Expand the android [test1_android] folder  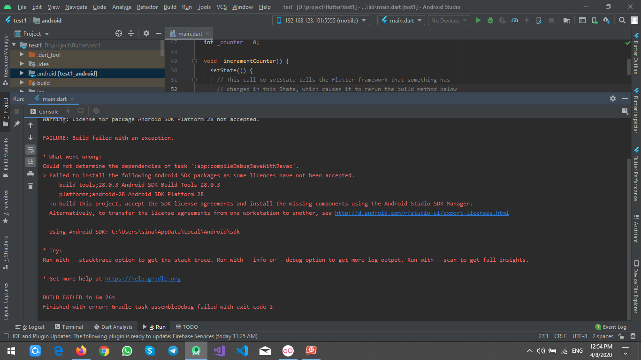click(22, 73)
